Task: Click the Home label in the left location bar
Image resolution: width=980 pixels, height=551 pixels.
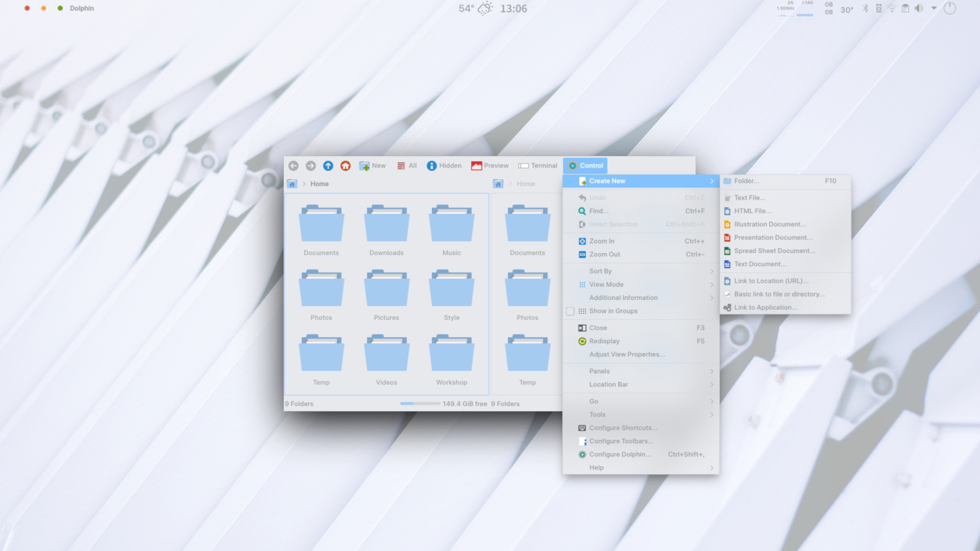Action: tap(320, 184)
